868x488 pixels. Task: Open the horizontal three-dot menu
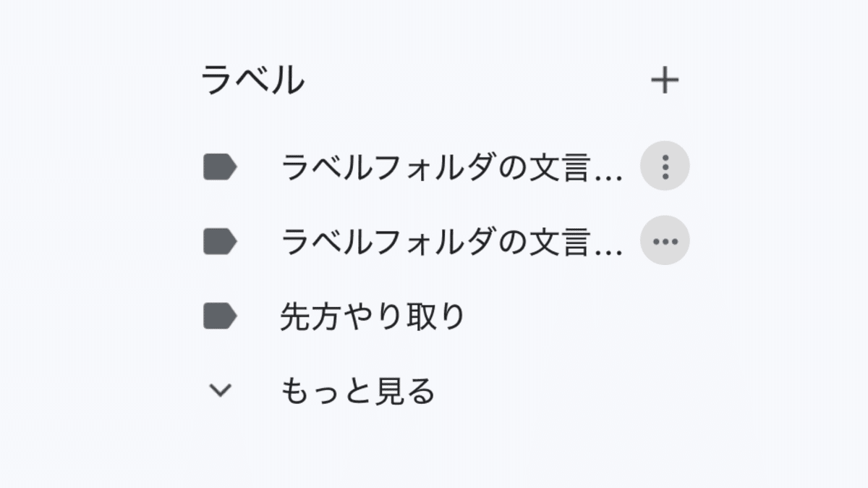[665, 241]
